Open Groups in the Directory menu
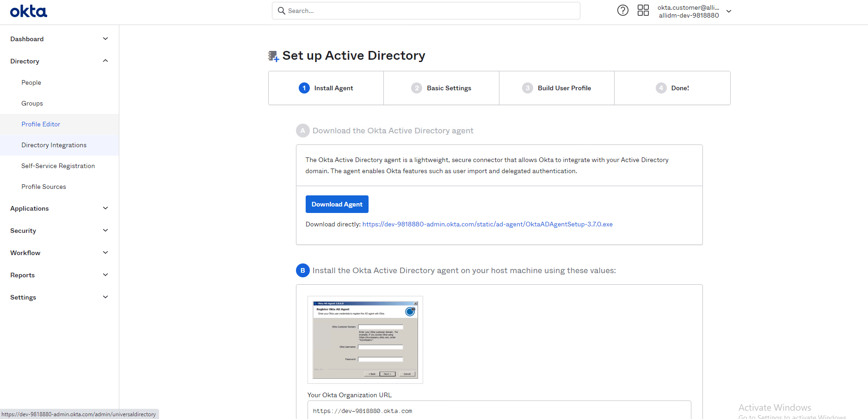 [x=32, y=103]
